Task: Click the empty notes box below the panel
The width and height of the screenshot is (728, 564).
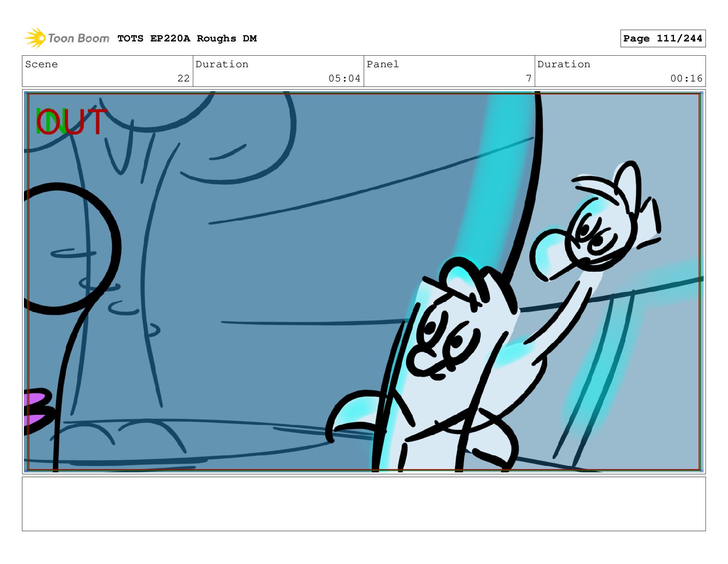Action: point(364,504)
